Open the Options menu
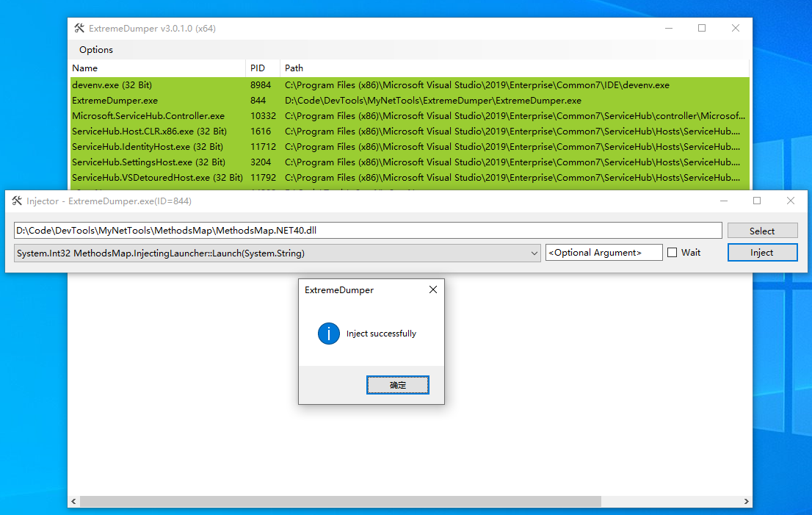This screenshot has height=515, width=812. tap(95, 50)
